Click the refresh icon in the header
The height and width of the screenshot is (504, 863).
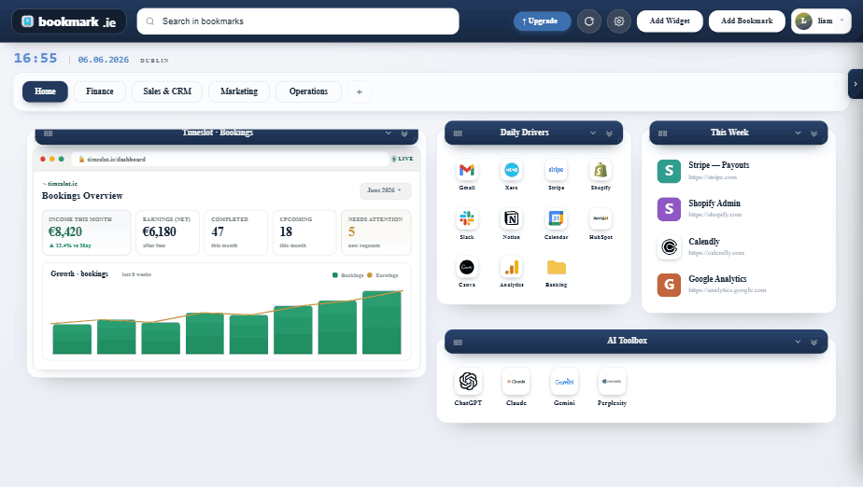pos(589,21)
